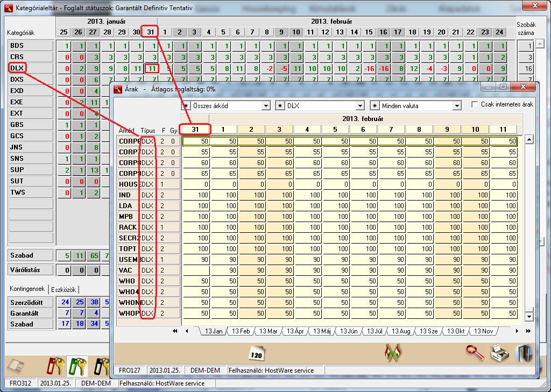
Task: Click the TWS category button
Action: click(x=31, y=193)
